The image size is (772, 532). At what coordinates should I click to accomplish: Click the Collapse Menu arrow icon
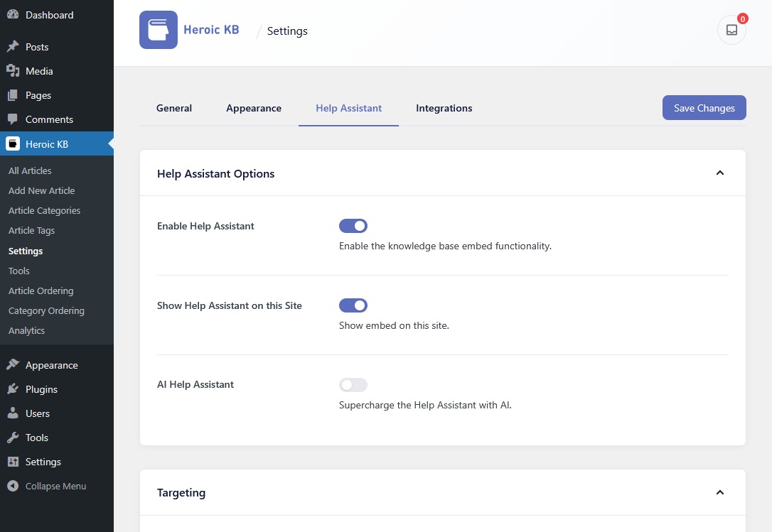pos(13,487)
